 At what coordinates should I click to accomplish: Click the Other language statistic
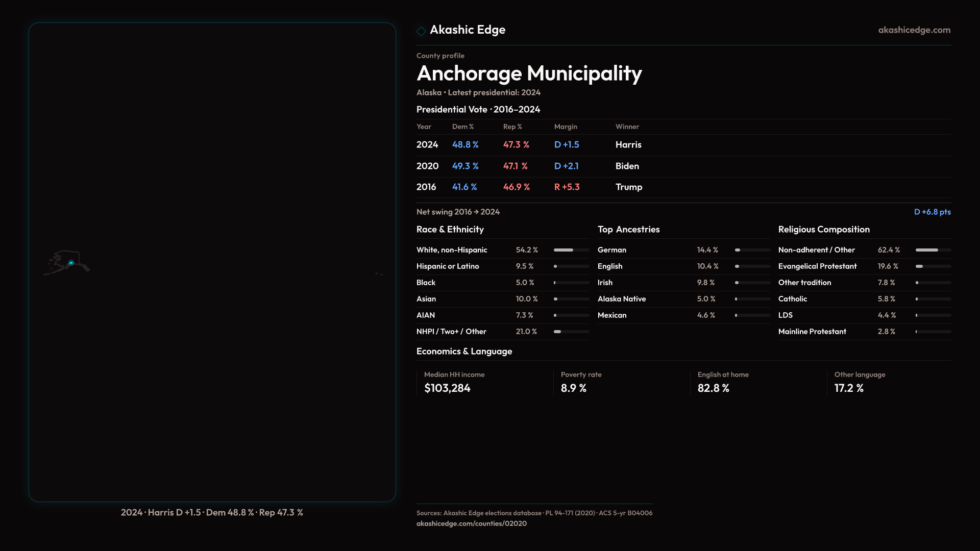click(x=860, y=383)
